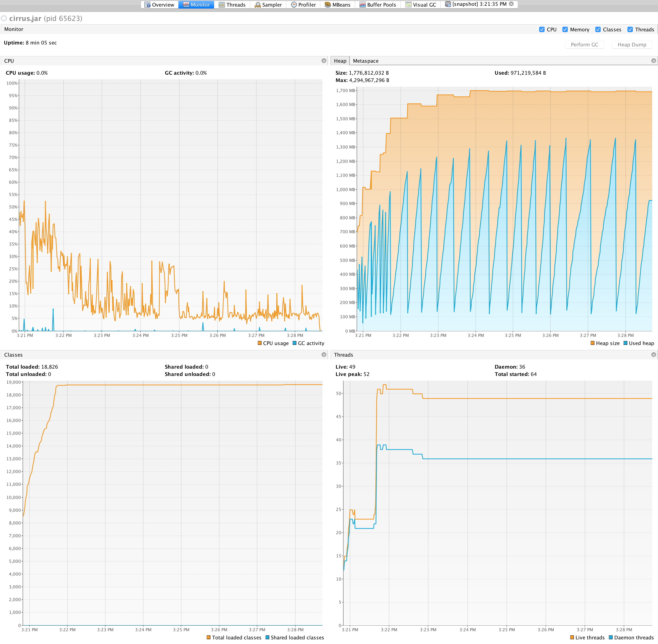
Task: Open the Buffer Pools tab
Action: [x=378, y=5]
